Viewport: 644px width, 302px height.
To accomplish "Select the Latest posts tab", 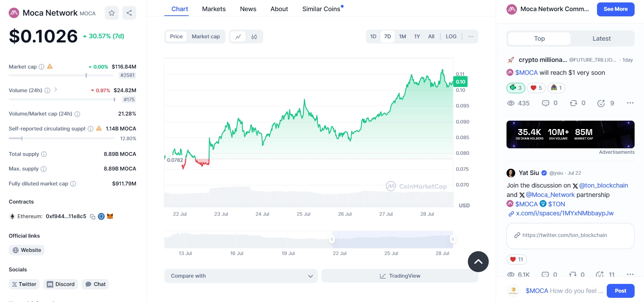I will point(602,39).
